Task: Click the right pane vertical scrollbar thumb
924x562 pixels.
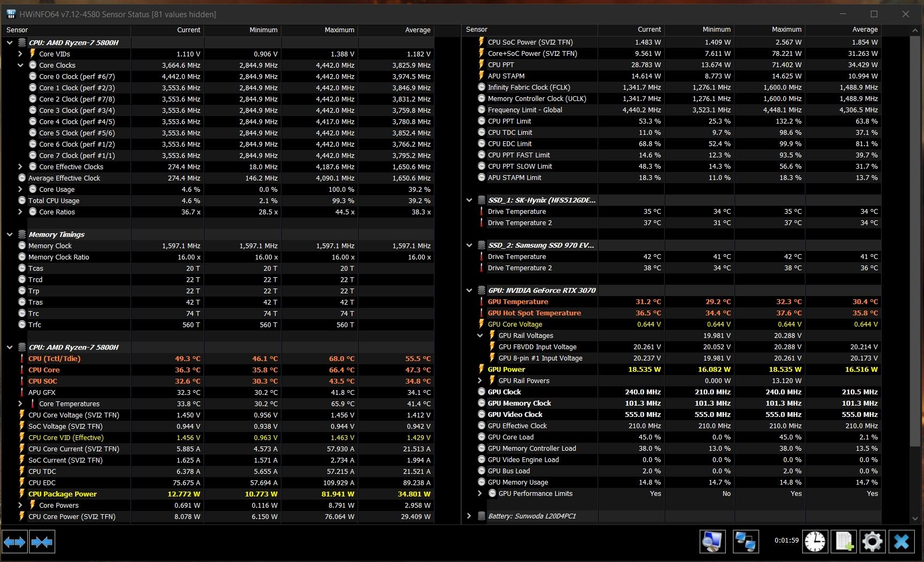Action: pos(915,242)
